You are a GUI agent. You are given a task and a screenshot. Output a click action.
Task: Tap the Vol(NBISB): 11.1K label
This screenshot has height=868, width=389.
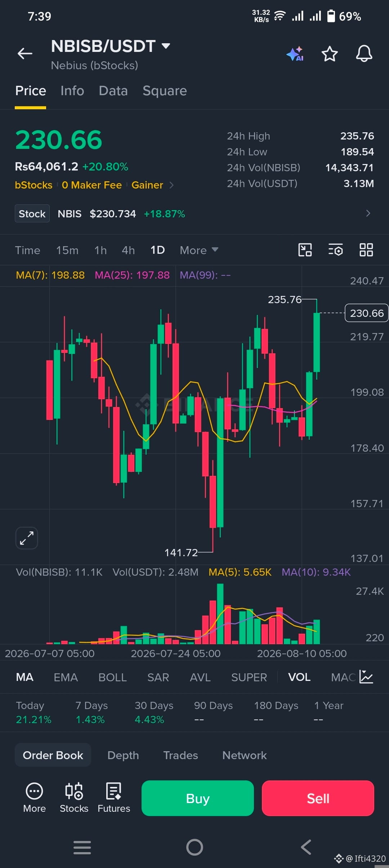tap(59, 572)
